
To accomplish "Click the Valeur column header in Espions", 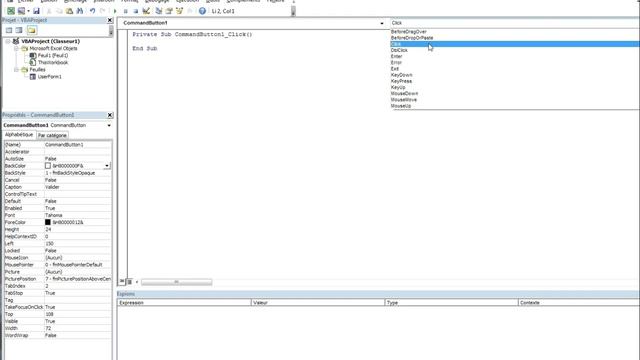I will [x=318, y=302].
